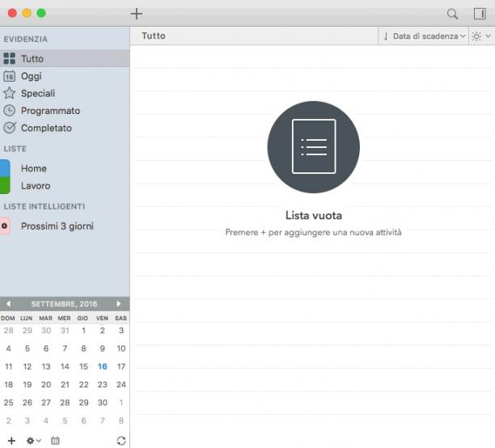Click the blue Home color swatch
495x448 pixels.
coord(5,168)
